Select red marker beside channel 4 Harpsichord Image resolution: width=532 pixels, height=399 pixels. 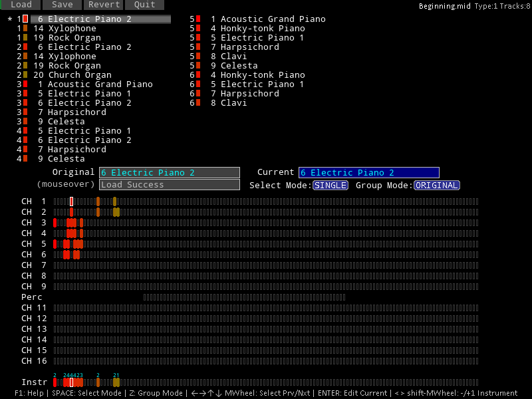25,150
